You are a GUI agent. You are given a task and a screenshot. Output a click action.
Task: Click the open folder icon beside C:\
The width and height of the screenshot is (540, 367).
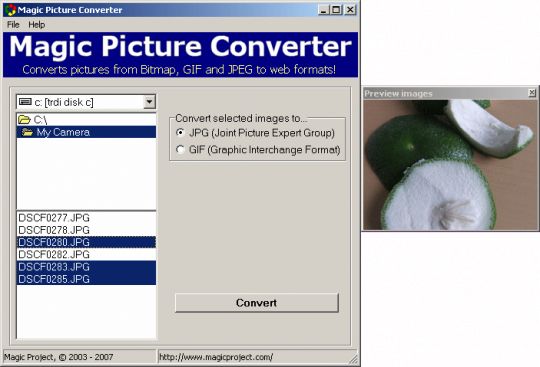pyautogui.click(x=24, y=119)
